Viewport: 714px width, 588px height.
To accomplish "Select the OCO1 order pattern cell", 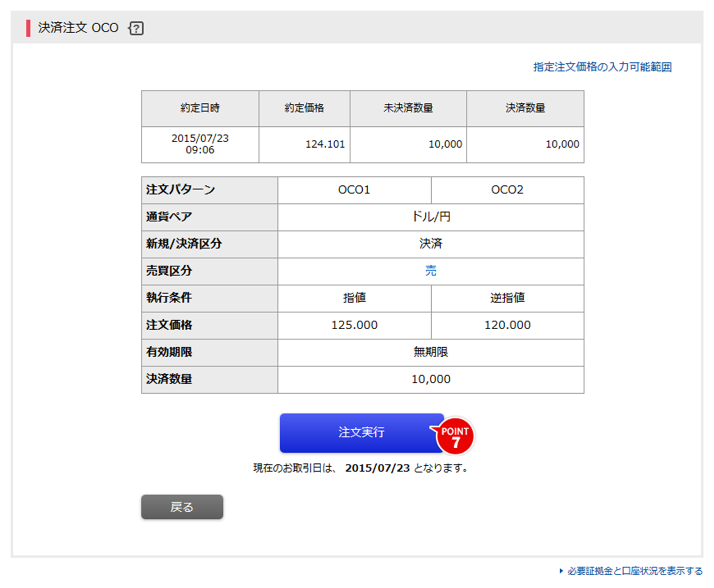I will coord(354,190).
